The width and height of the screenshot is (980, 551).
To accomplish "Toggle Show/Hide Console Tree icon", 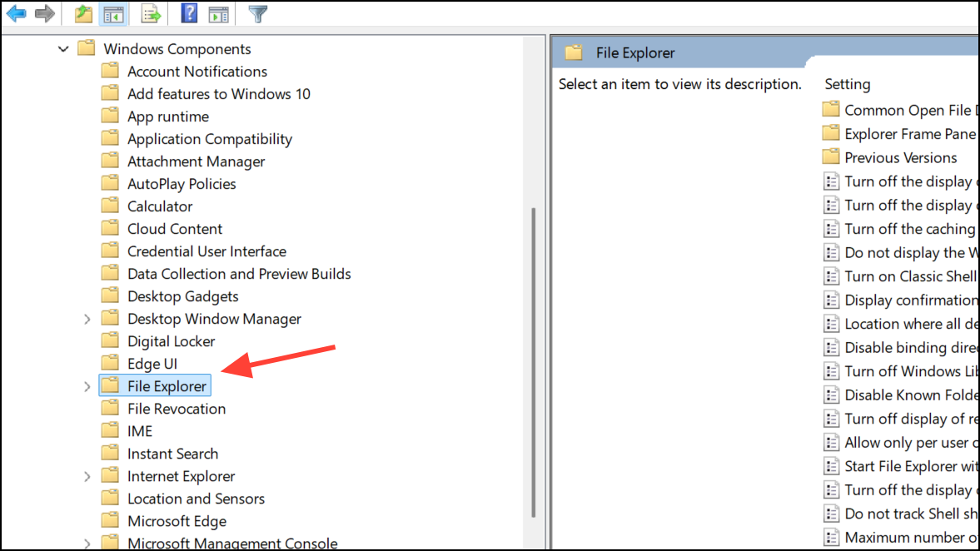I will [x=113, y=13].
